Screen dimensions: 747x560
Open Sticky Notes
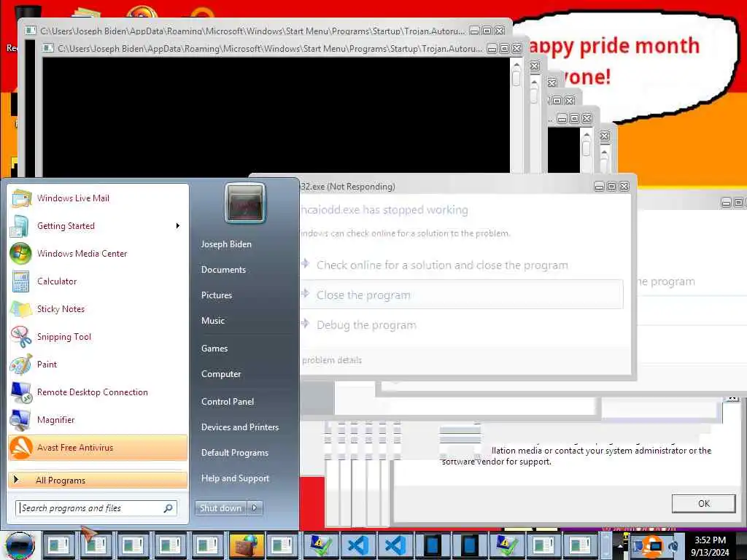(x=98, y=308)
